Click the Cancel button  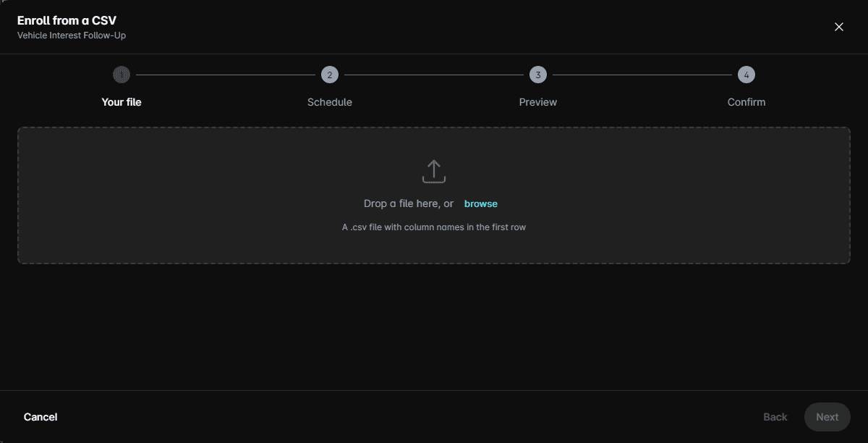click(x=41, y=417)
